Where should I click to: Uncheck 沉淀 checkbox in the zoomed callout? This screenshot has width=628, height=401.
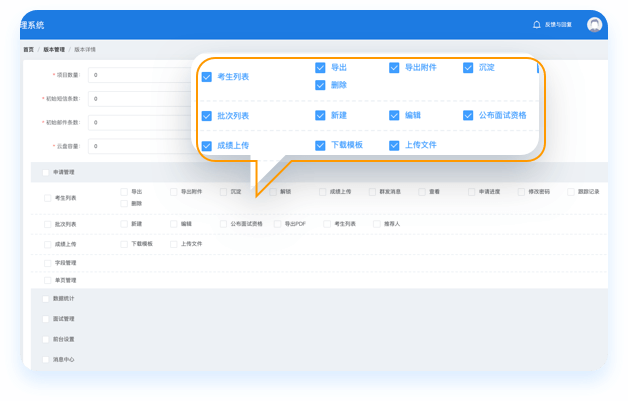[469, 68]
